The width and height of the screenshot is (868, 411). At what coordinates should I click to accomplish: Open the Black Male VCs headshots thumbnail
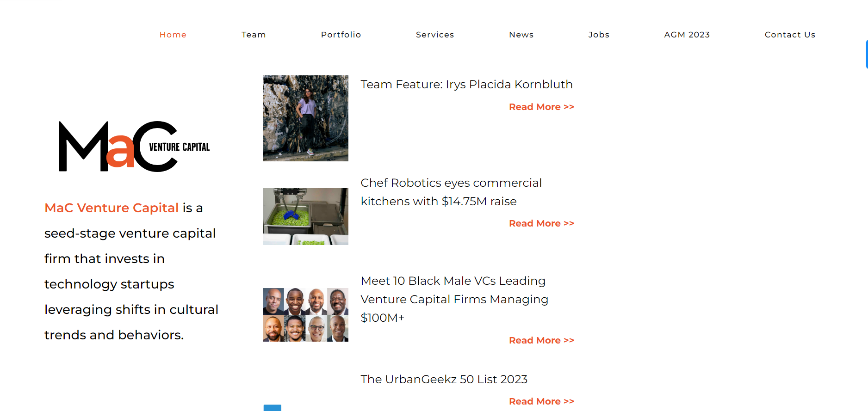tap(305, 315)
